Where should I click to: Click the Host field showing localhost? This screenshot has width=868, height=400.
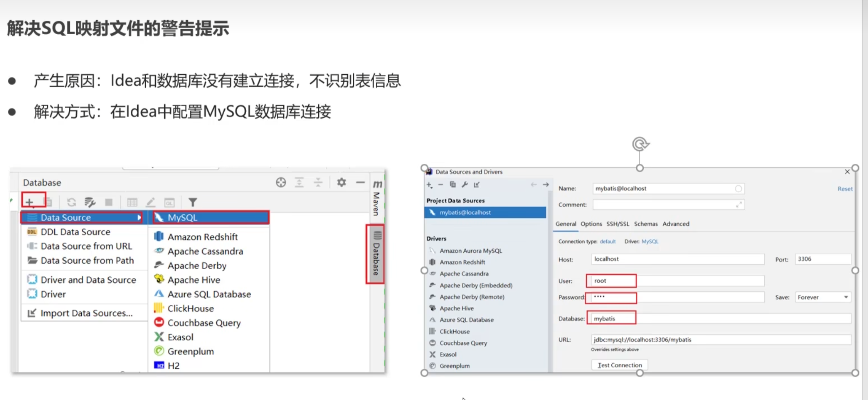tap(678, 259)
